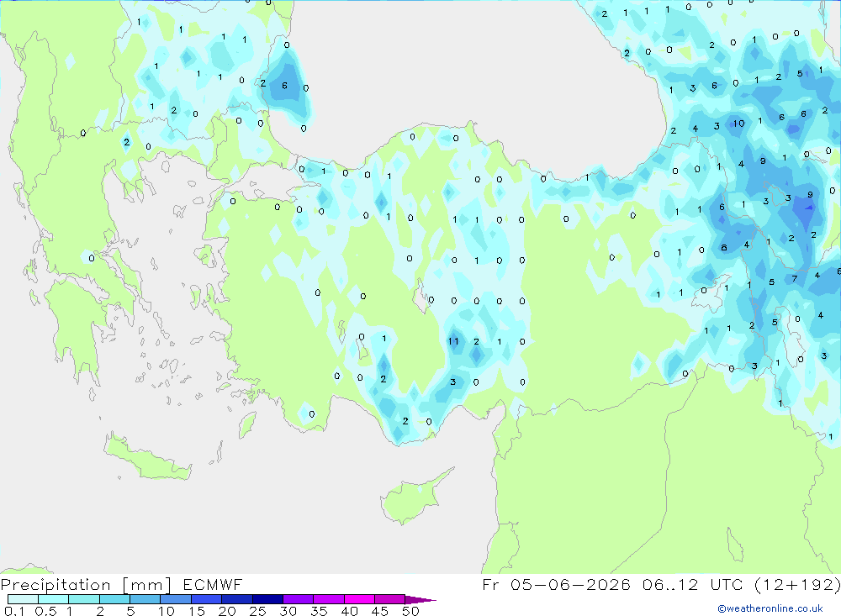841x616 pixels.
Task: Click the '35' legend scale label
Action: [x=319, y=611]
